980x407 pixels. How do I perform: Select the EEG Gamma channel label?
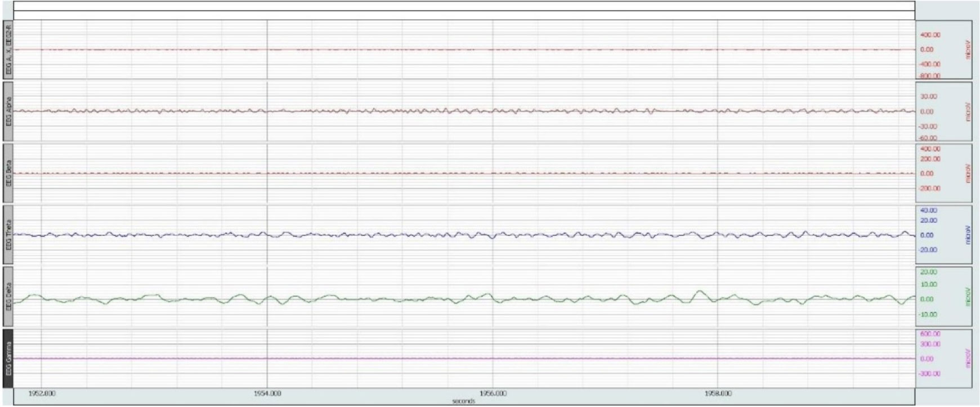8,358
